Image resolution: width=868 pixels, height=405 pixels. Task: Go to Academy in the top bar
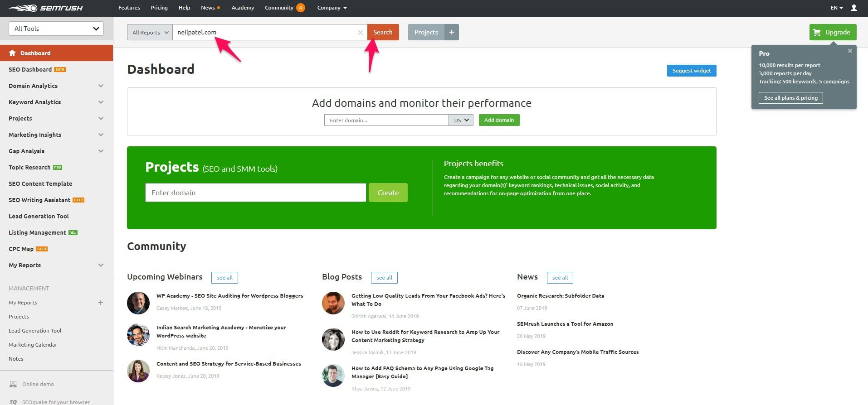click(x=243, y=8)
